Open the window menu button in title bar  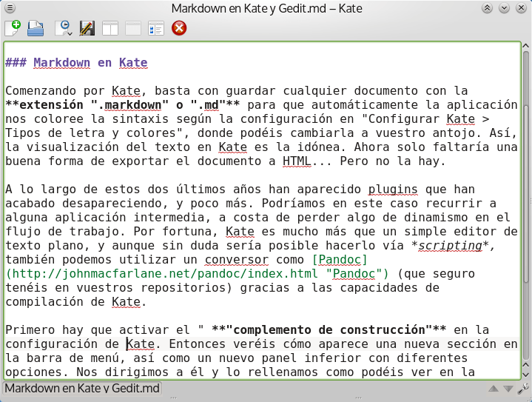10,8
